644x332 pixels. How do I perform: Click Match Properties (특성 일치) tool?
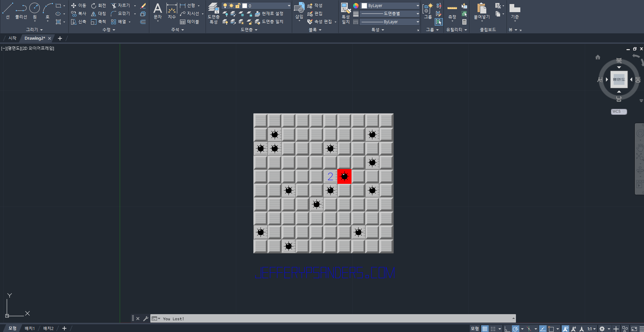tap(346, 13)
